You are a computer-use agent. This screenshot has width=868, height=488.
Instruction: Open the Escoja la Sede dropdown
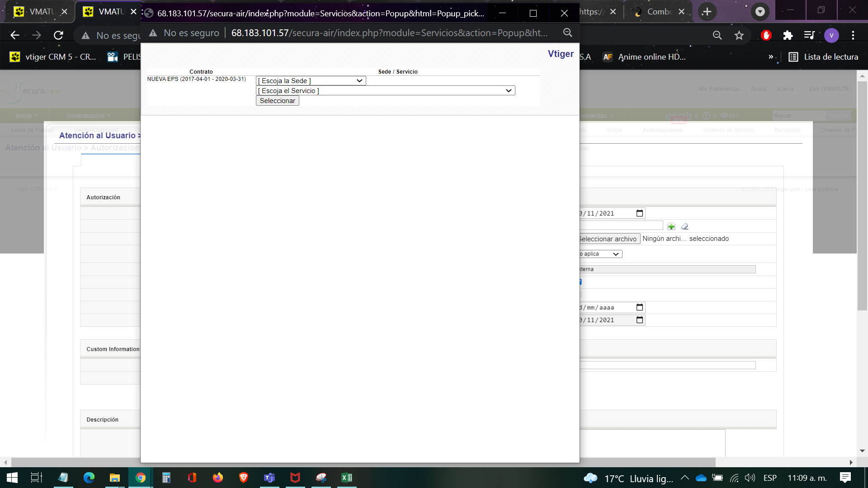[311, 81]
